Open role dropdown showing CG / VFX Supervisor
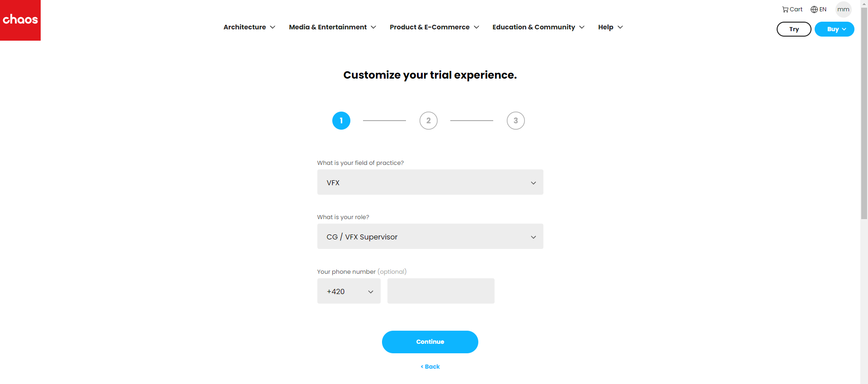The width and height of the screenshot is (868, 384). point(430,236)
